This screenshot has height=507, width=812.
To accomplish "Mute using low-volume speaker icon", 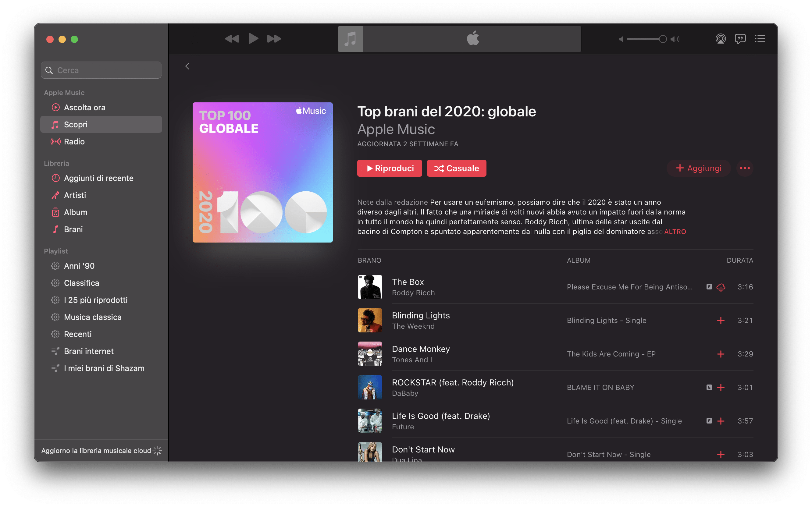I will click(621, 39).
